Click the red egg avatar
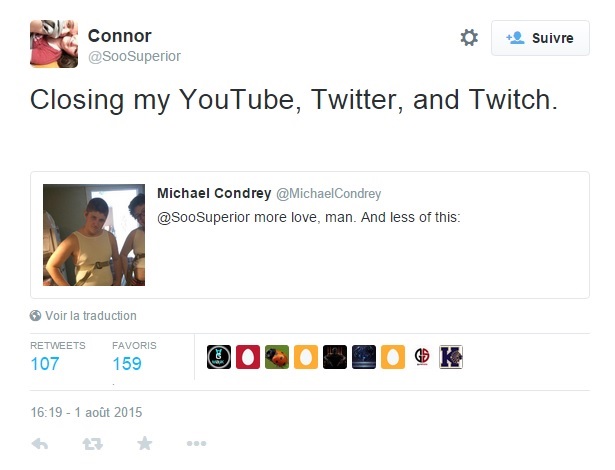 tap(247, 357)
